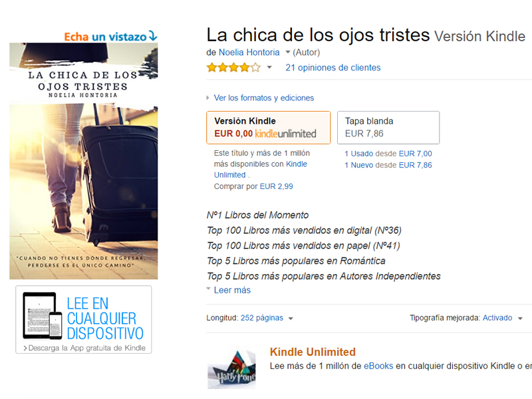Expand Ver los formatos y ediciones
This screenshot has width=532, height=399.
(x=260, y=98)
